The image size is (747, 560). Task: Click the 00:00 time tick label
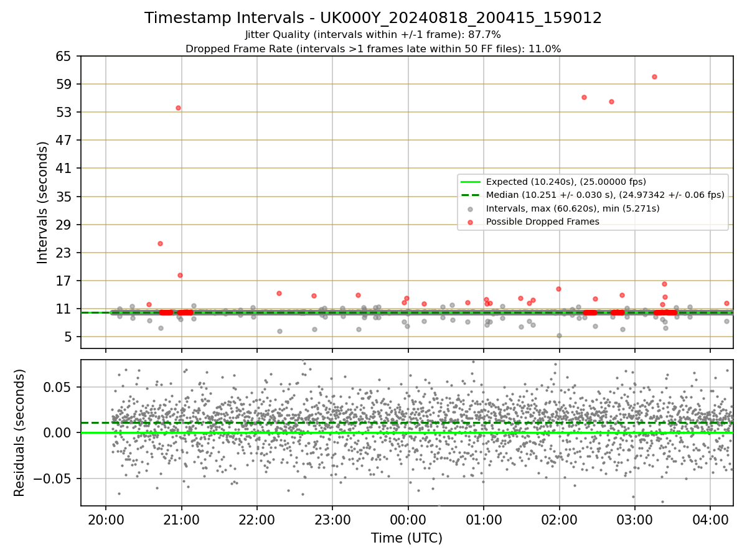pos(408,519)
